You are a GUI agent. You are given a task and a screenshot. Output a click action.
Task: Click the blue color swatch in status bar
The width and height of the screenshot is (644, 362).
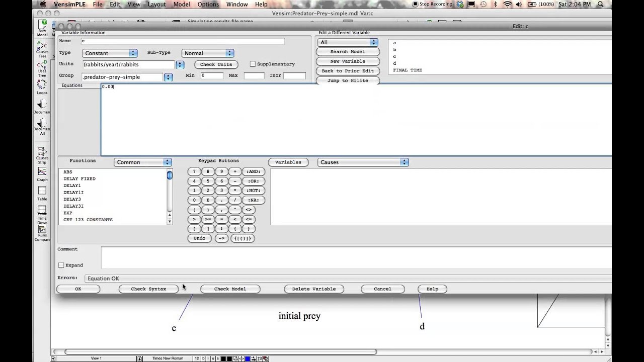248,358
